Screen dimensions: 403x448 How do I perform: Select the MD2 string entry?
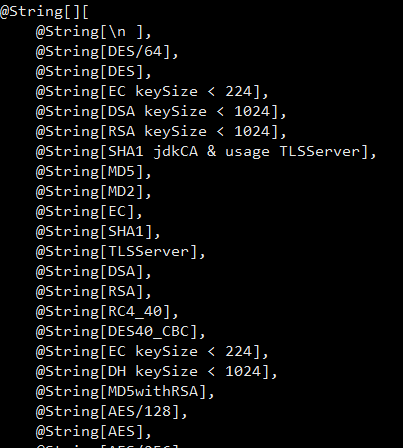click(x=94, y=192)
